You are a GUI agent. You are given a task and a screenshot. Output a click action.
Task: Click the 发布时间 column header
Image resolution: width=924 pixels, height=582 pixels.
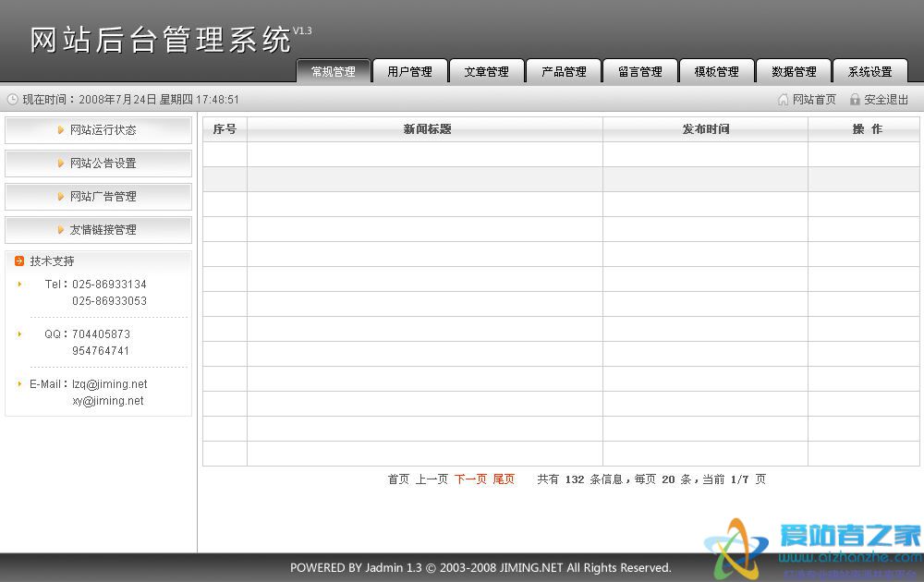pyautogui.click(x=706, y=129)
